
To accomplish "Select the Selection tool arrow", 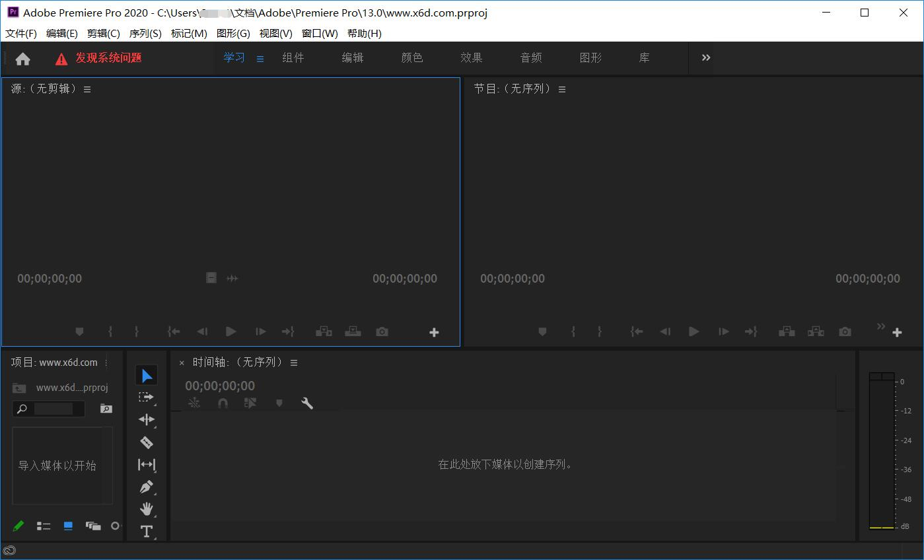I will (147, 376).
